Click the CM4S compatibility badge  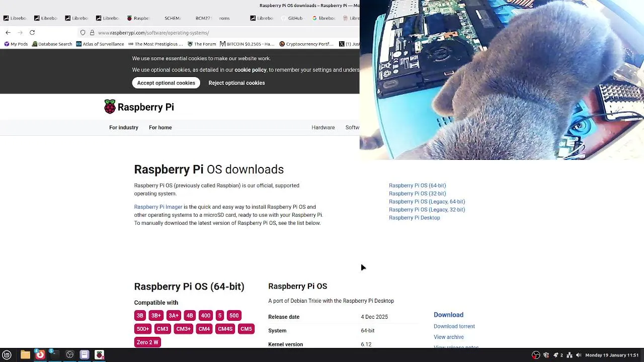coord(225,329)
